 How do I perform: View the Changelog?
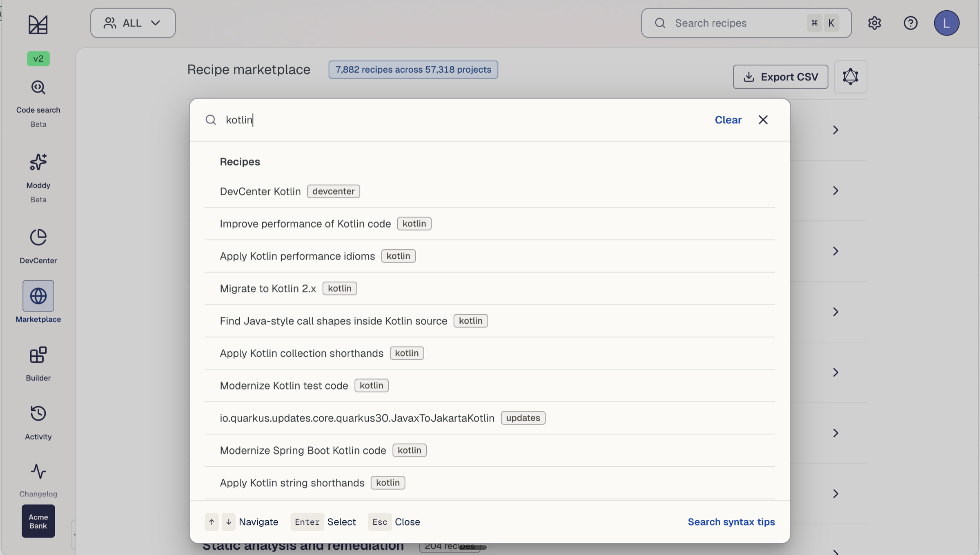pos(38,481)
